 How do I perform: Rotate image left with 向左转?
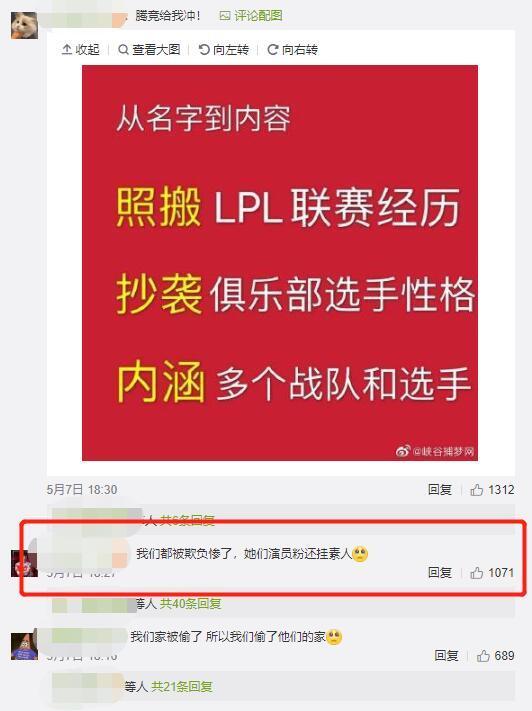(224, 49)
